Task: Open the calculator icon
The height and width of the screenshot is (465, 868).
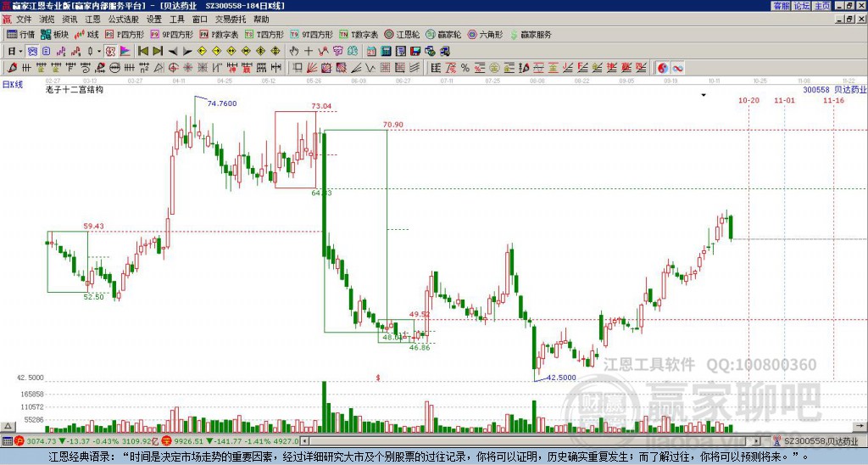Action: point(386,51)
